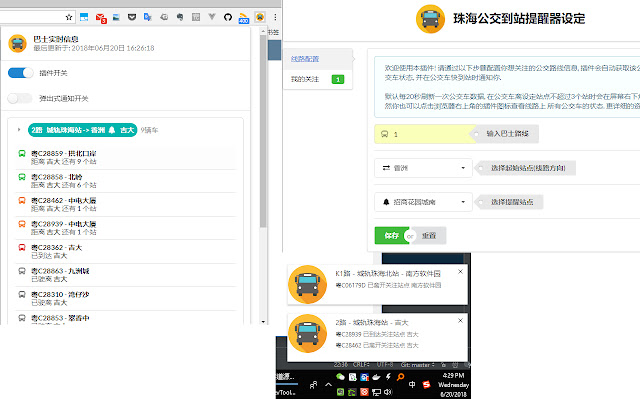Image resolution: width=640 pixels, height=400 pixels.
Task: Click orange bus icon for 粤C28462
Action: pos(22,200)
